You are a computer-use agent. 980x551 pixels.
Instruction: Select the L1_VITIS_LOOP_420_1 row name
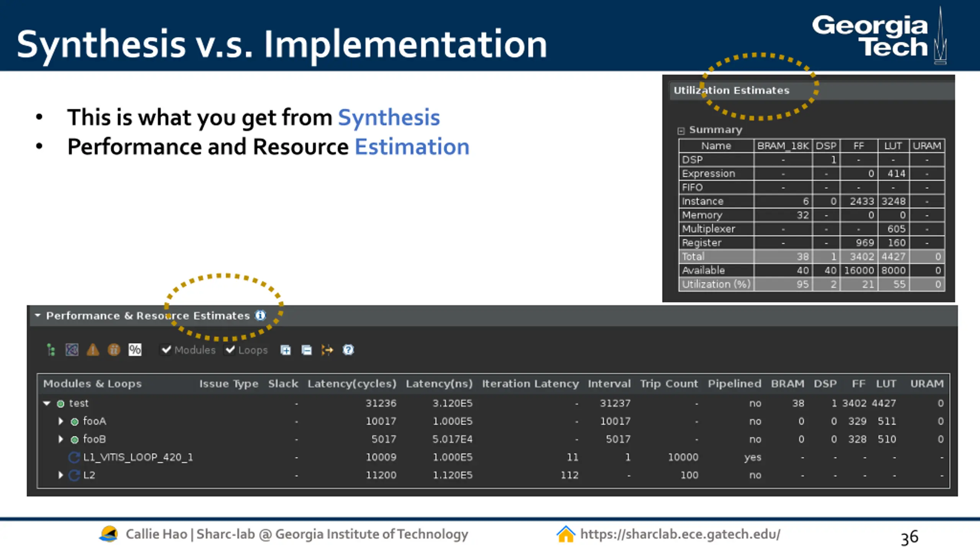click(138, 457)
